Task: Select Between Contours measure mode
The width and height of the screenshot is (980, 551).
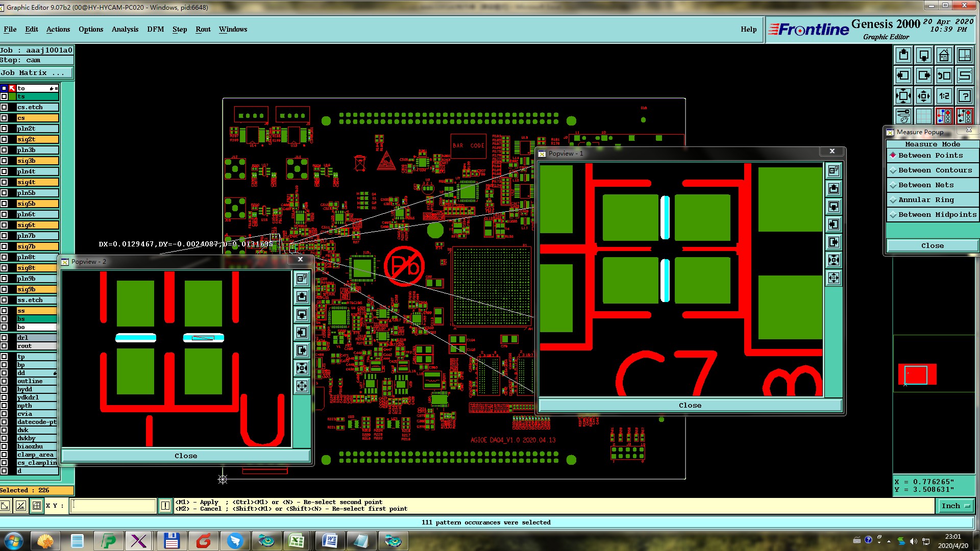Action: pos(933,170)
